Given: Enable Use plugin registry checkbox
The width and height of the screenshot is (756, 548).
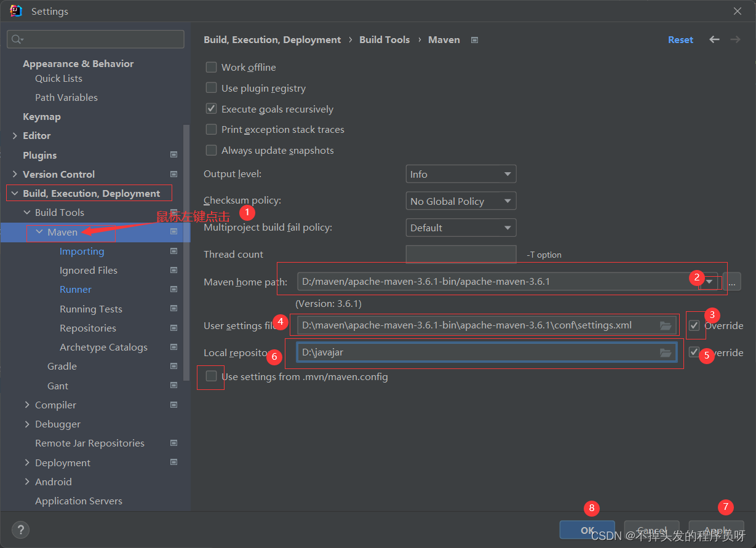Looking at the screenshot, I should point(211,88).
